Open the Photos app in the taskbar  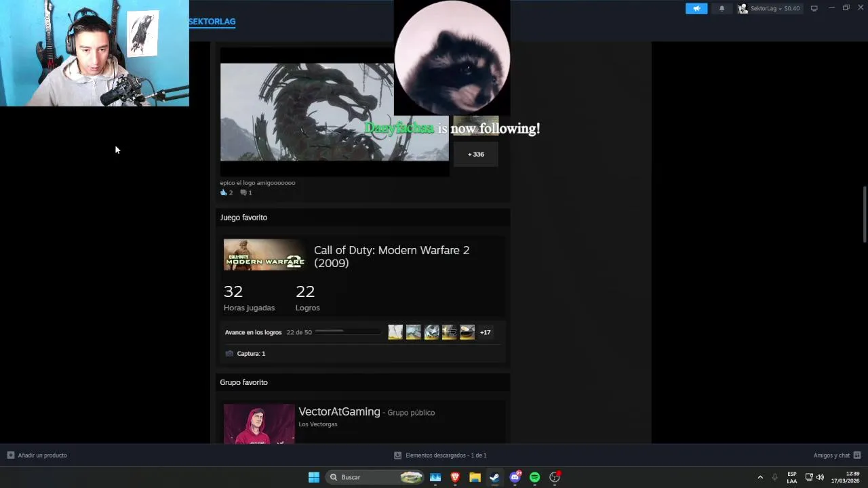[x=435, y=477]
